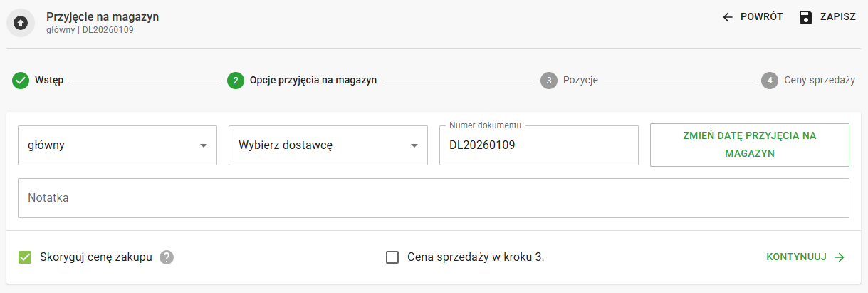Click the floppy disk save icon

806,17
